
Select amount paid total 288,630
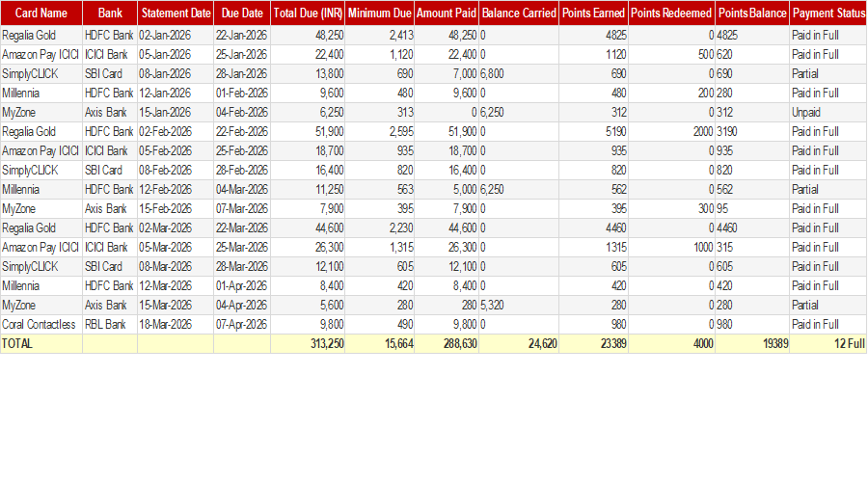(447, 343)
